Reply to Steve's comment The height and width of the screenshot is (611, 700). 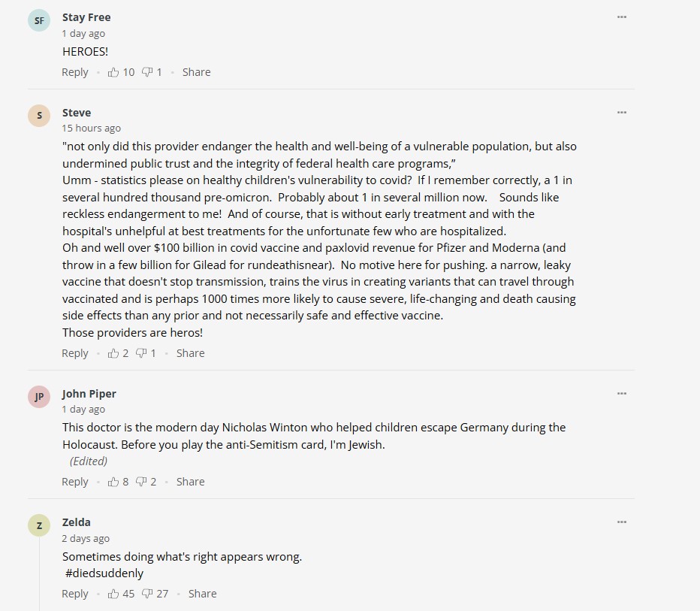pos(75,353)
